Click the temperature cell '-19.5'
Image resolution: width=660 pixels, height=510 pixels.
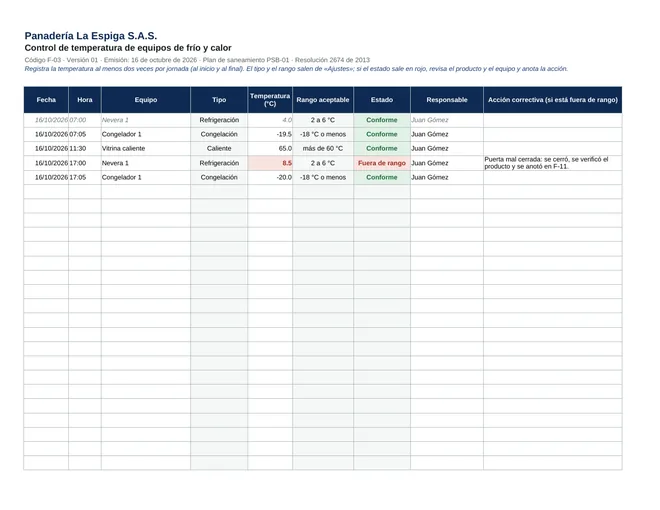(270, 134)
